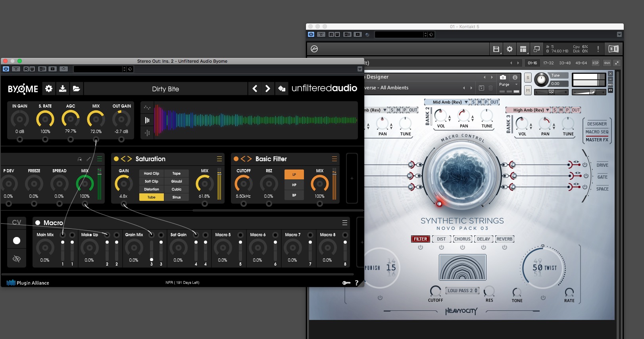Switch to DESIGNER tab

(x=597, y=124)
